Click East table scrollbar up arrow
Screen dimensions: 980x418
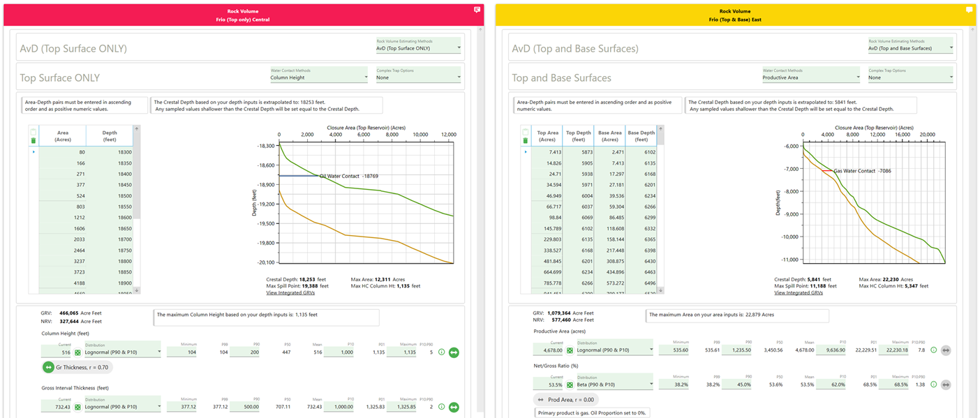tap(661, 128)
